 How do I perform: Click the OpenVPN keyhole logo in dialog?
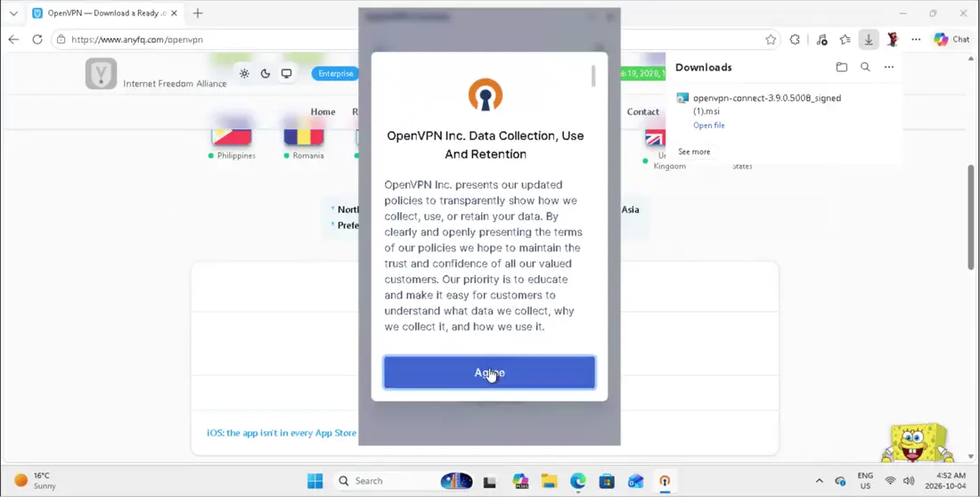tap(486, 95)
